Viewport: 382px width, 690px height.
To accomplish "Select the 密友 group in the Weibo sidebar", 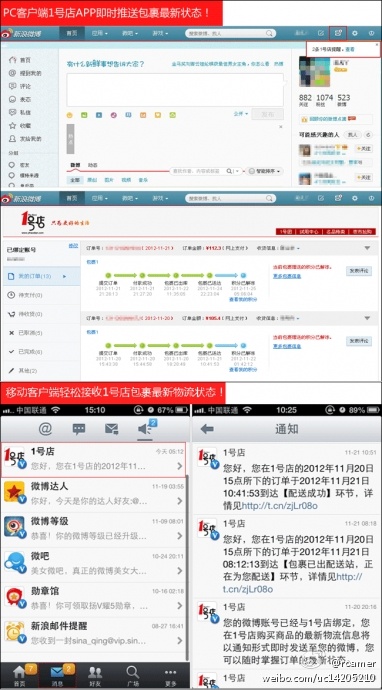I will 19,165.
